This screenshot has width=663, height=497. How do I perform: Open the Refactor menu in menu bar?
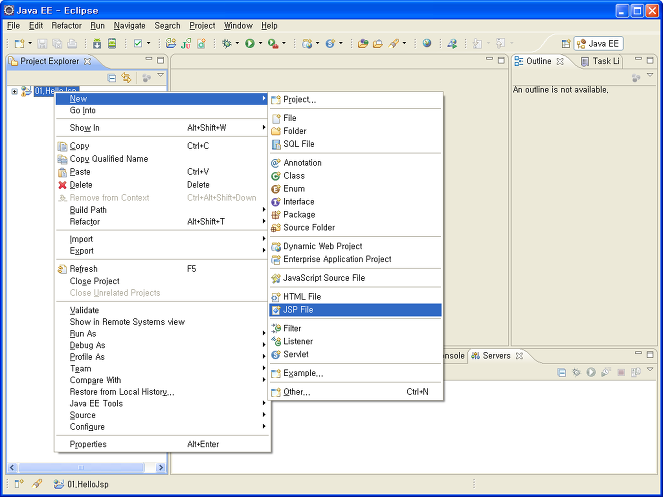66,26
